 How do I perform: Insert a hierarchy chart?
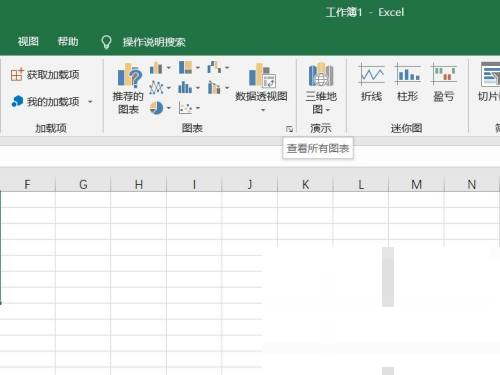185,67
